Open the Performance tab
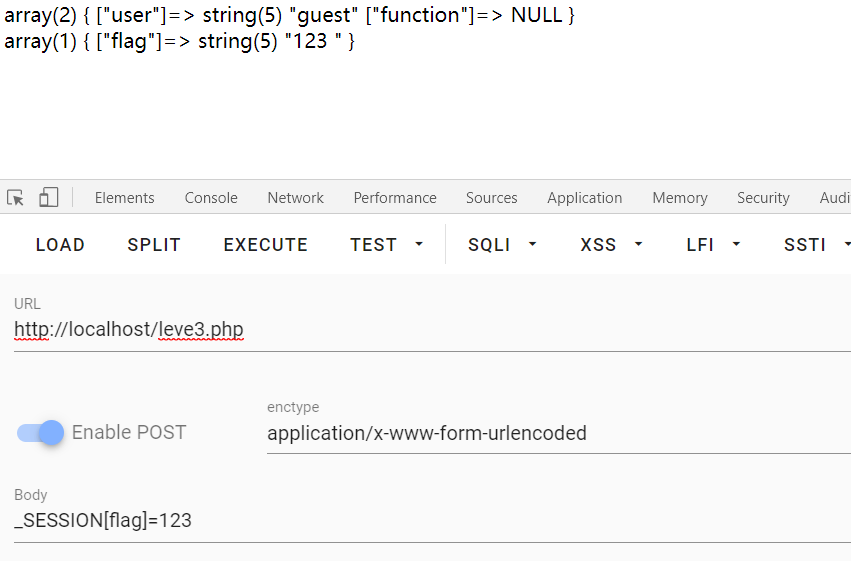Image resolution: width=851 pixels, height=561 pixels. [395, 197]
